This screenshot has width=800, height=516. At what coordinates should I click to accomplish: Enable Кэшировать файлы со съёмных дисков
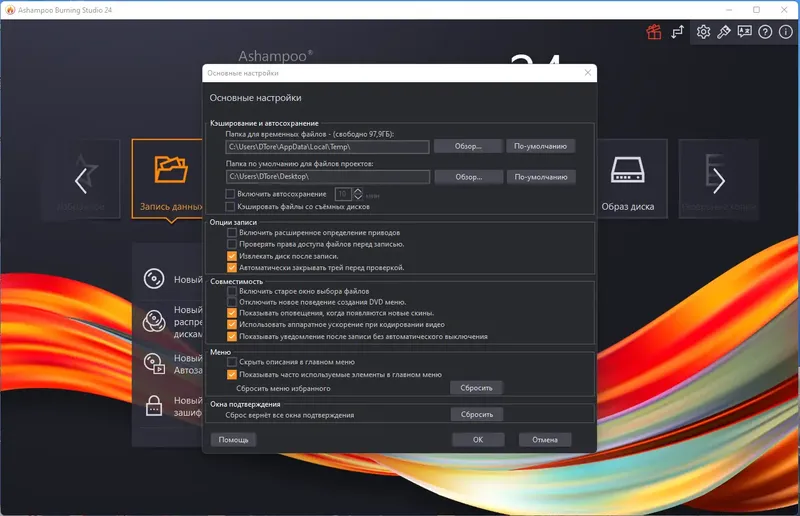230,207
